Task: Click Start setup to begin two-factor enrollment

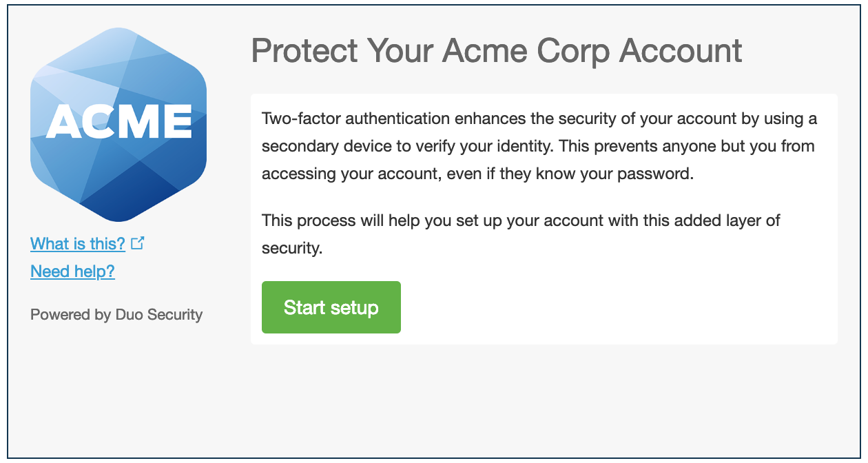Action: 331,307
